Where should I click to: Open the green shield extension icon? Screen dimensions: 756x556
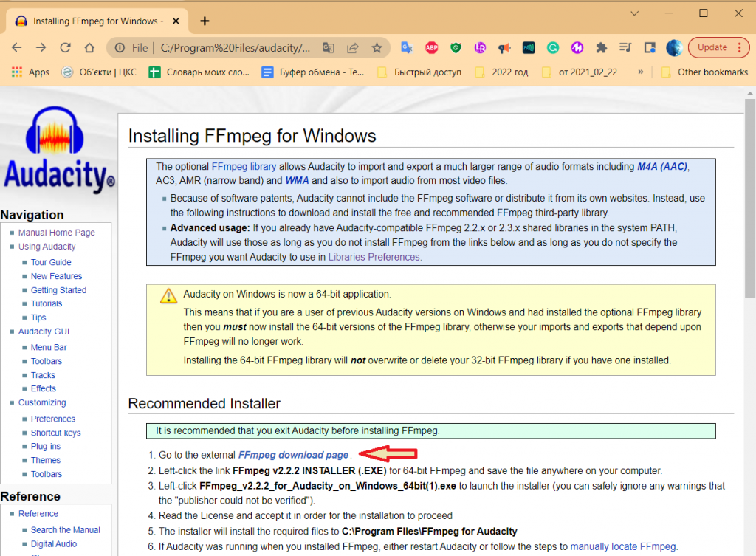456,47
